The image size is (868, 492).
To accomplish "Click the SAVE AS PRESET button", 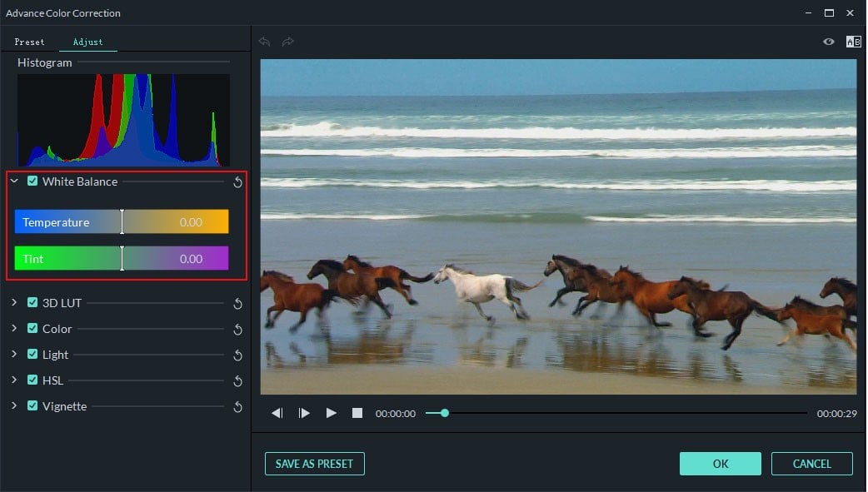I will (315, 464).
